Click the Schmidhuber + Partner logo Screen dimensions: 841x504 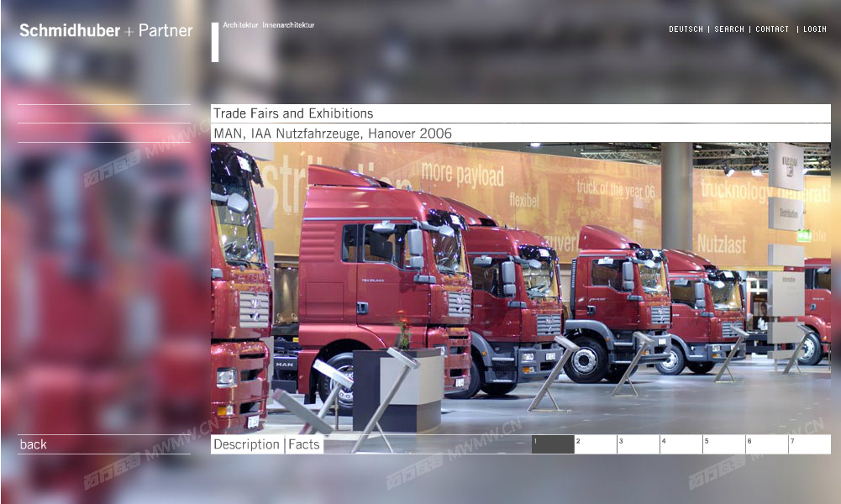(x=106, y=30)
